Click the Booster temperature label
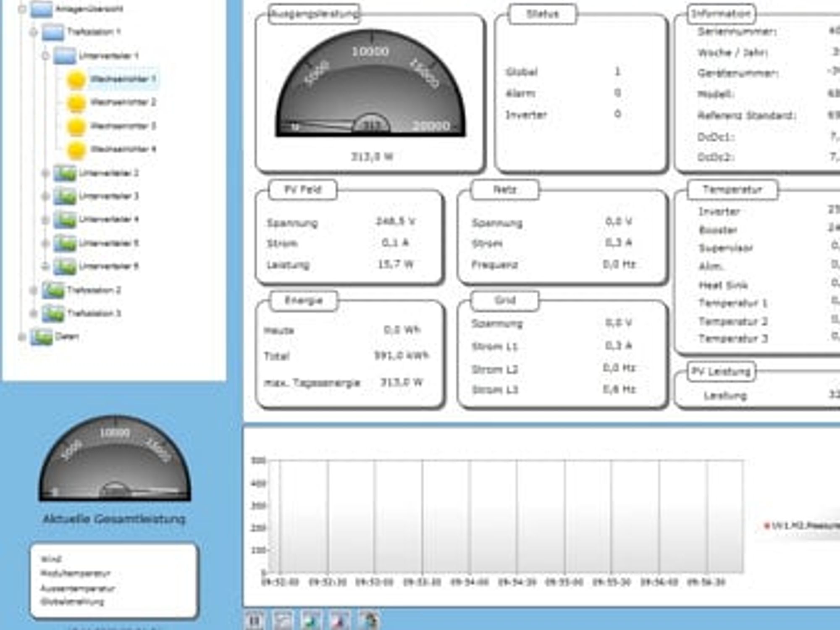The height and width of the screenshot is (630, 840). coord(718,230)
